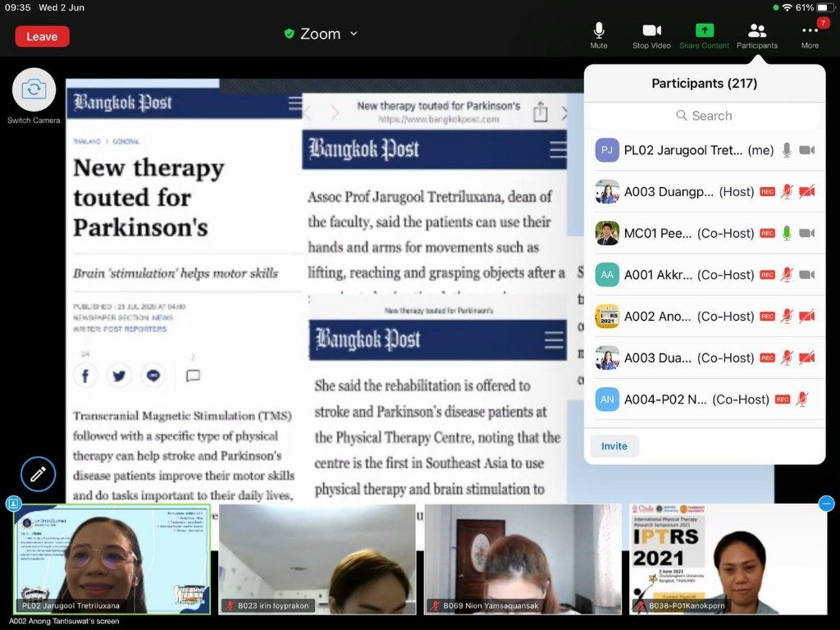The height and width of the screenshot is (630, 840).
Task: Tap the REC badge for A002 Ano...
Action: click(x=767, y=316)
